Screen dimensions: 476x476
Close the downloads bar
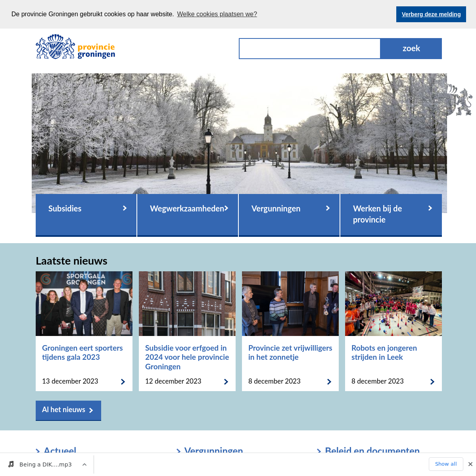470,464
